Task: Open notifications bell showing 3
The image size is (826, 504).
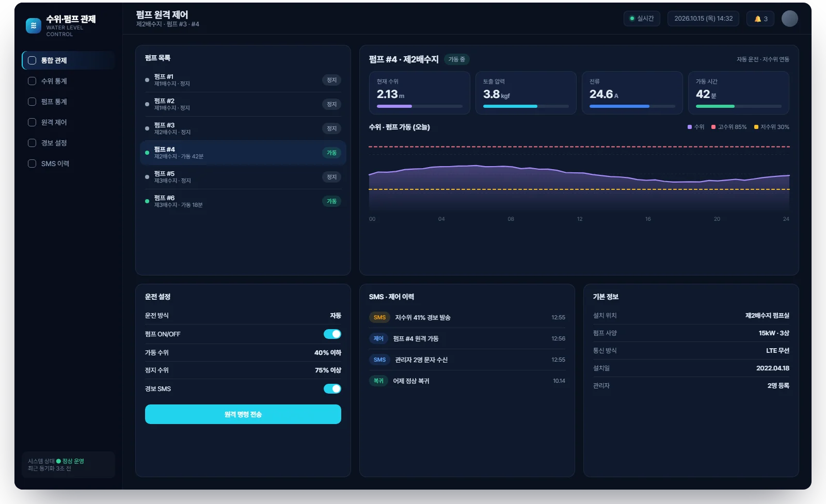Action: tap(761, 19)
